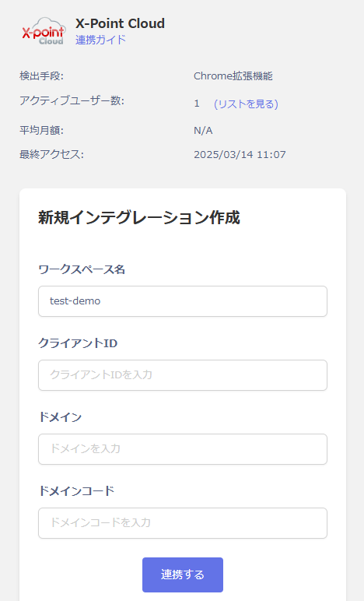This screenshot has height=601, width=364.
Task: Click the X-point Cloud logo icon
Action: point(44,31)
